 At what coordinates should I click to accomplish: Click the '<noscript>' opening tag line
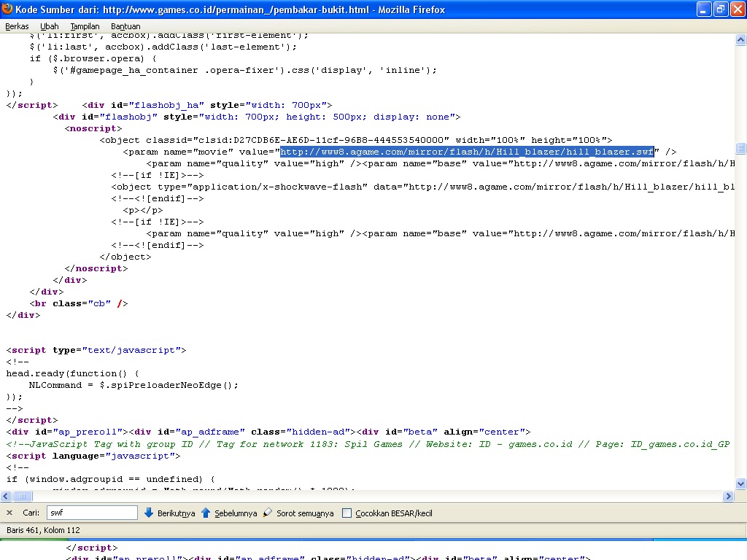click(93, 128)
